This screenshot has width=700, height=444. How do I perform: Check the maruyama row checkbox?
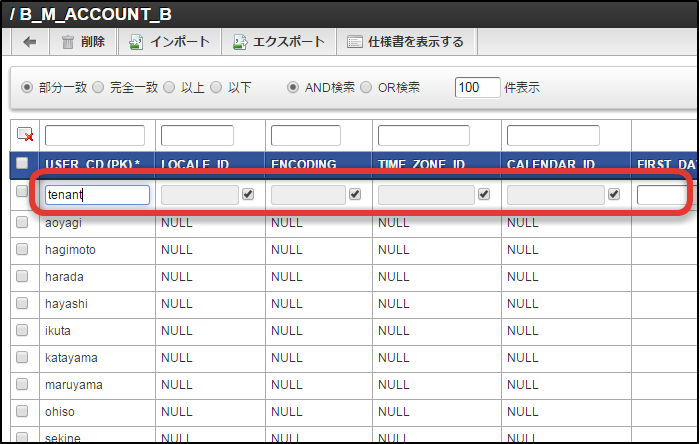pos(22,384)
